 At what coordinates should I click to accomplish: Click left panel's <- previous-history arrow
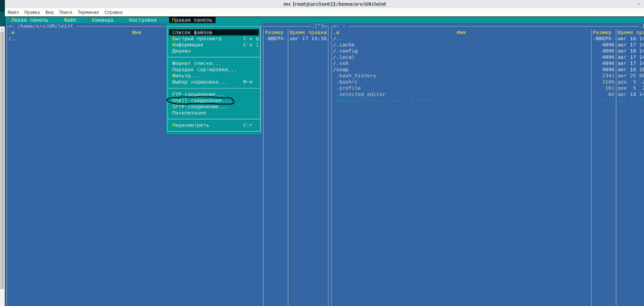[12, 27]
